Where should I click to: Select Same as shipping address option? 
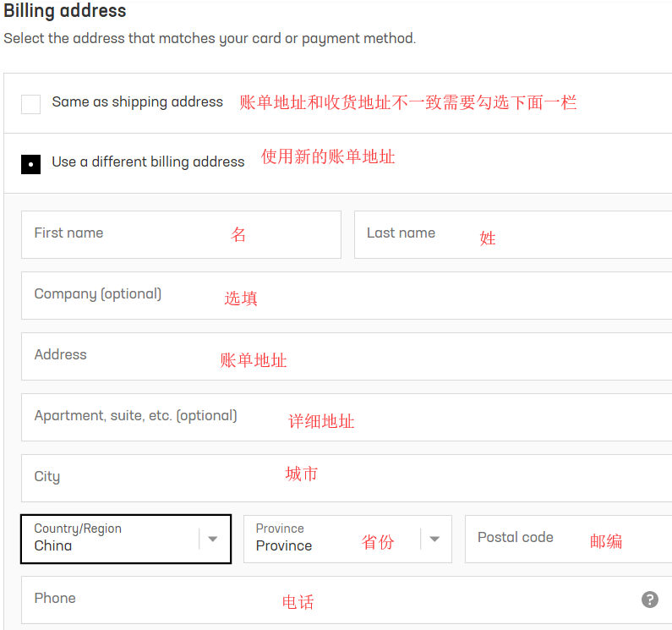click(x=31, y=104)
